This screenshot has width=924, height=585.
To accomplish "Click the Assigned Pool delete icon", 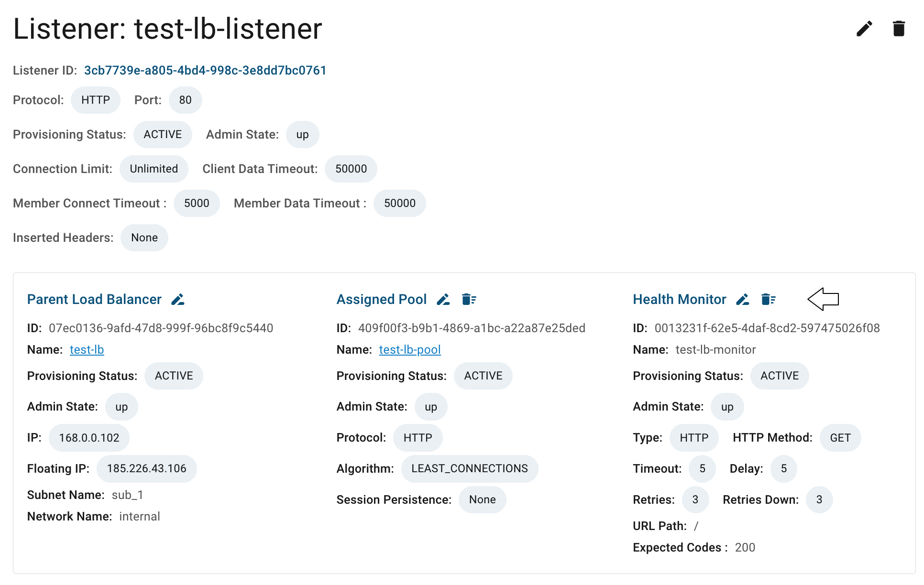I will click(x=469, y=300).
